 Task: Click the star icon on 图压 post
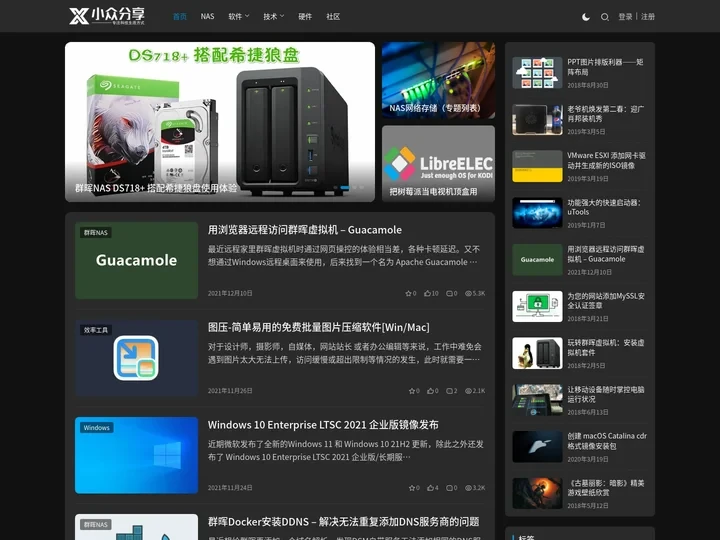pos(412,391)
